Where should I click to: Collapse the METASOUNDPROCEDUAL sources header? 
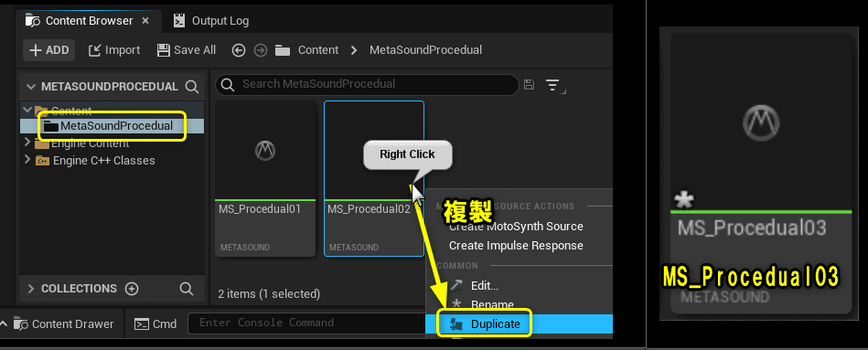(x=31, y=87)
